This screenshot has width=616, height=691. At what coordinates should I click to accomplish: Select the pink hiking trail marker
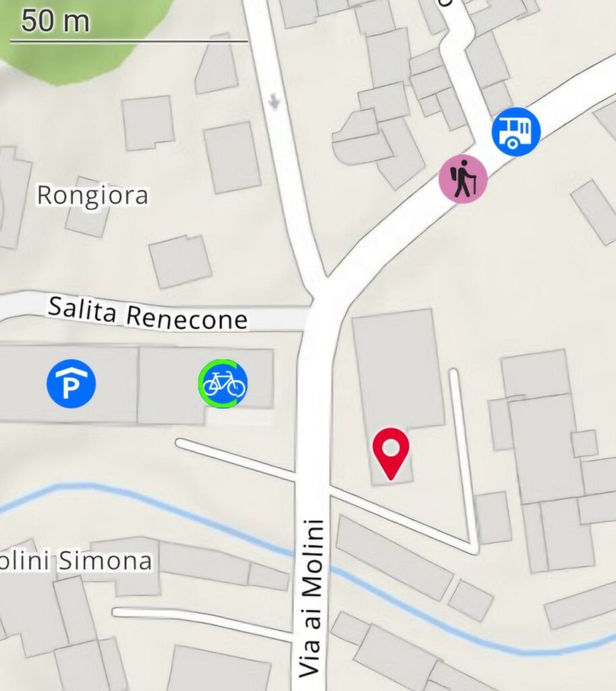pos(463,178)
